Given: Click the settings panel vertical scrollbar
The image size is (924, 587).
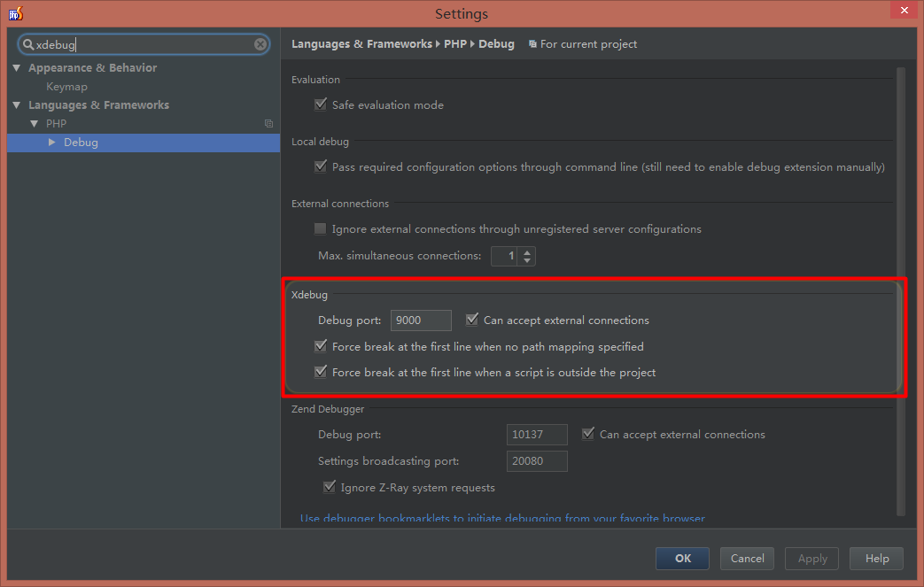Looking at the screenshot, I should [x=900, y=291].
